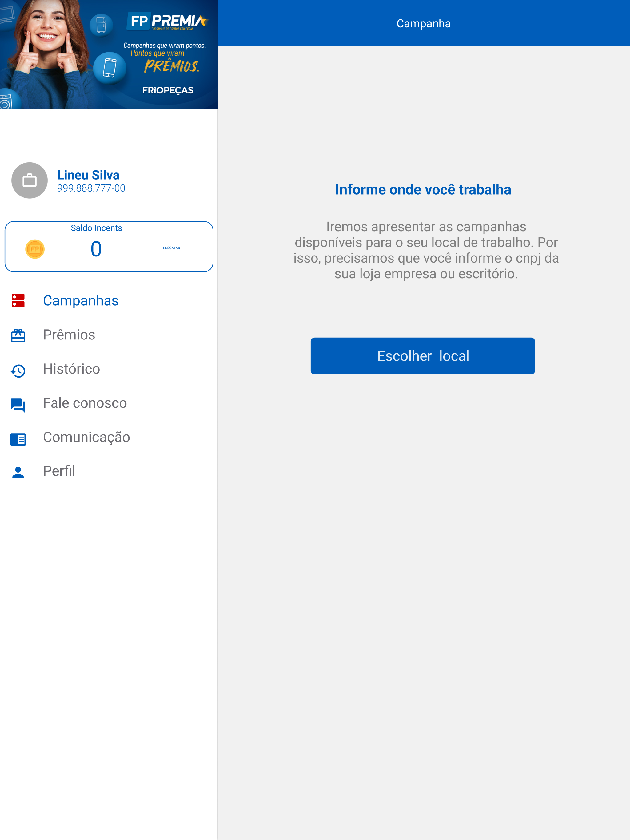The height and width of the screenshot is (840, 630).
Task: Click the paragraph starting with Iremos apresentar
Action: pyautogui.click(x=426, y=250)
